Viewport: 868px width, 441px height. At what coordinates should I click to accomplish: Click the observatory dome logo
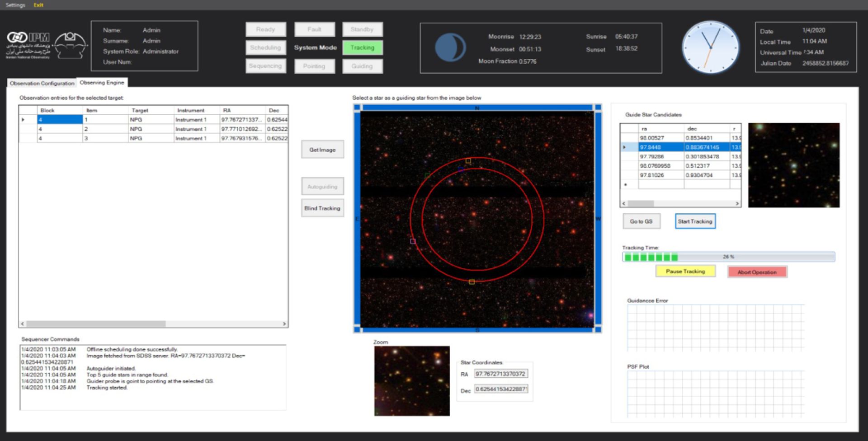click(70, 45)
